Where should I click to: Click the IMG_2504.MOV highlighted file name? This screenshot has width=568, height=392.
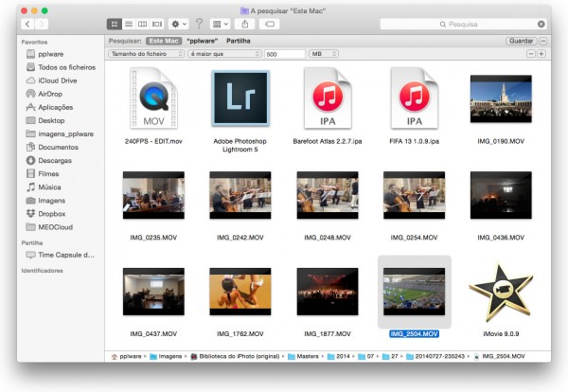(x=414, y=333)
